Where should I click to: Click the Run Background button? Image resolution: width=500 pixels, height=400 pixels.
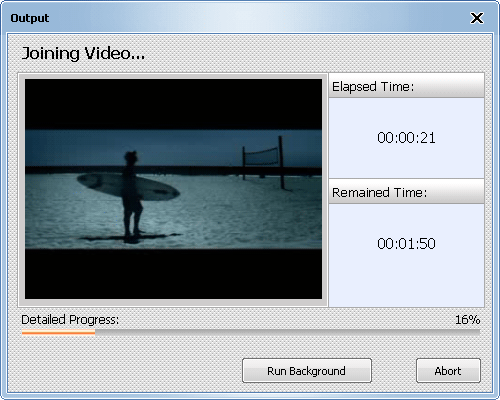pos(307,370)
